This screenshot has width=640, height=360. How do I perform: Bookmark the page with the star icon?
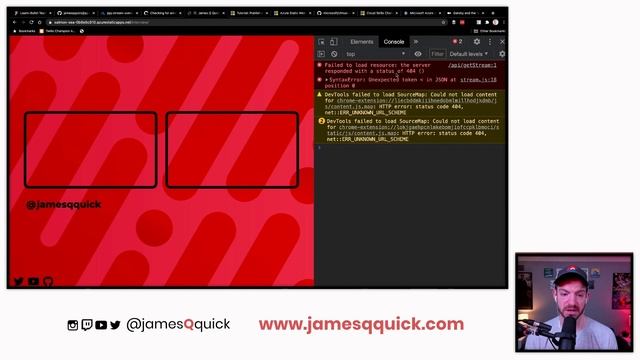pyautogui.click(x=444, y=22)
